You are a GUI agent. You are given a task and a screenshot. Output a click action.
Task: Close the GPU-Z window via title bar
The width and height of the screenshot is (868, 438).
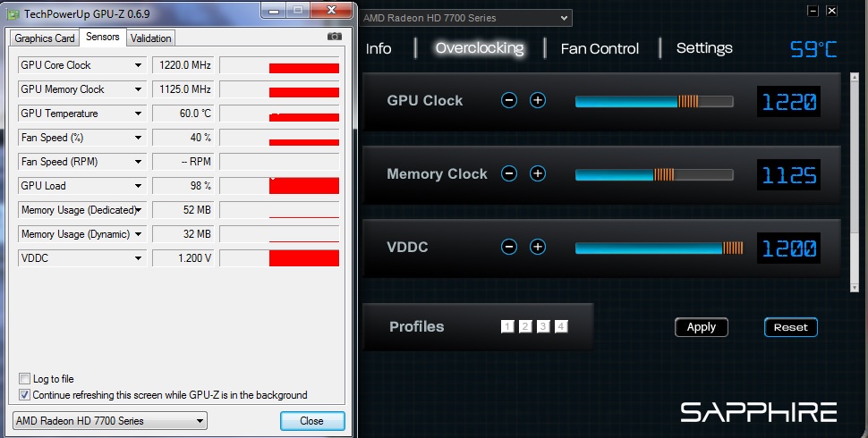click(331, 10)
